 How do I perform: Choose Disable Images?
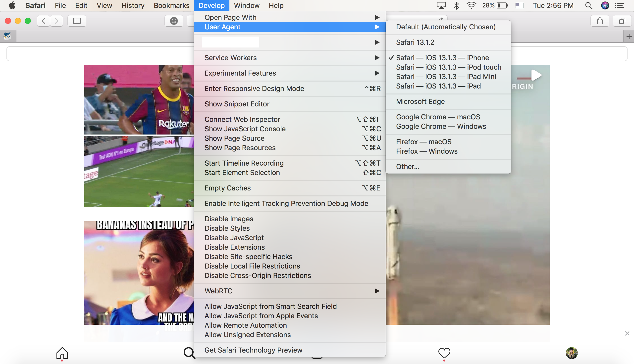[289, 219]
